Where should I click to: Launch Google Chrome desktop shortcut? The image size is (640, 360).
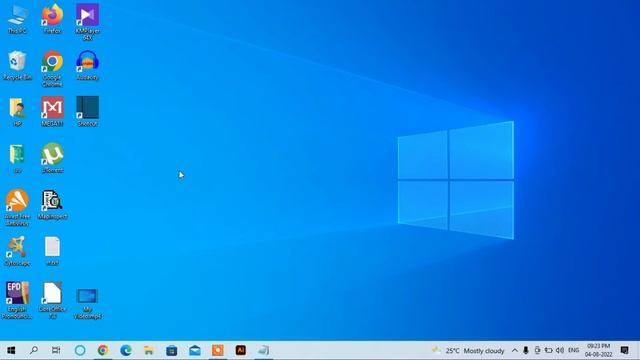pyautogui.click(x=52, y=68)
